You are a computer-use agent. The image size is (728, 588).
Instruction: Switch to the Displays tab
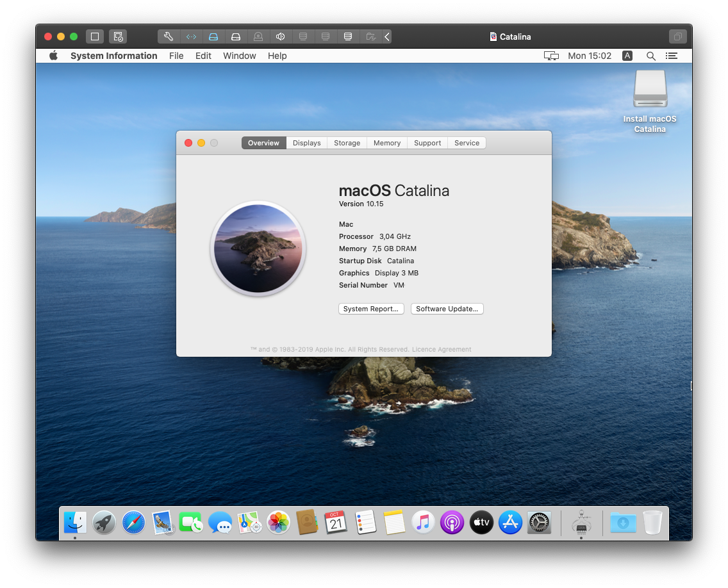coord(307,143)
